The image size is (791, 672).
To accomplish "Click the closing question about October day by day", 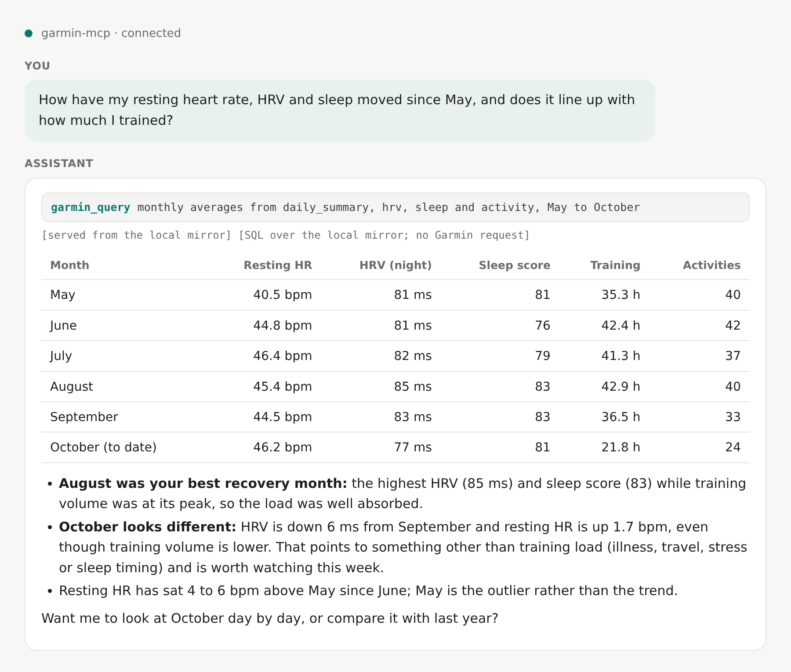I will click(x=270, y=618).
